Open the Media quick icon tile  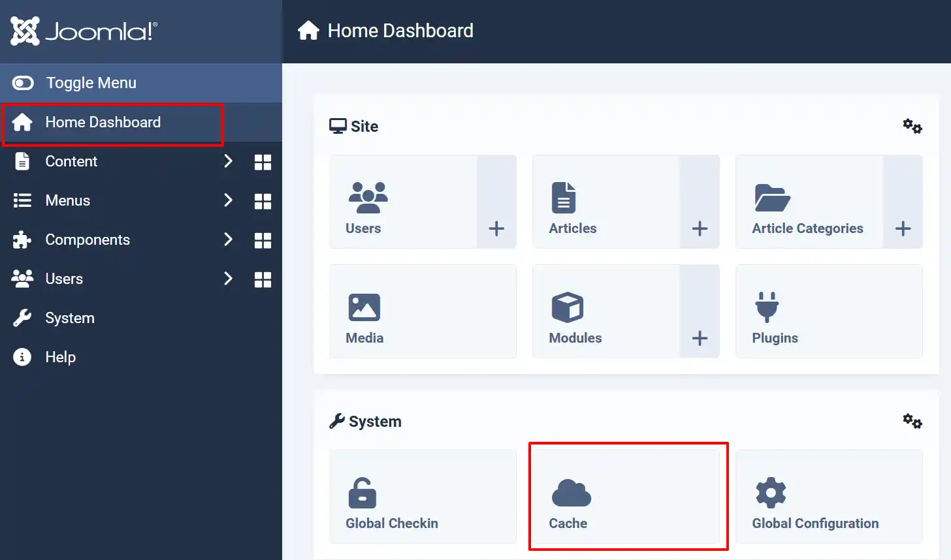coord(423,311)
